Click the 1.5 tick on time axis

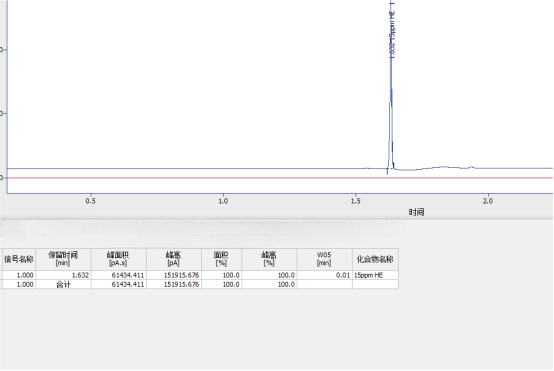pos(355,201)
